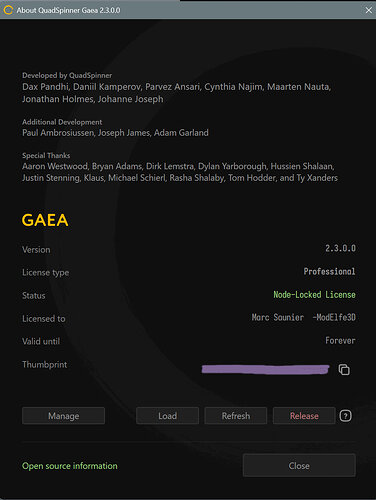The width and height of the screenshot is (376, 500).
Task: Release the node-locked license
Action: 304,416
